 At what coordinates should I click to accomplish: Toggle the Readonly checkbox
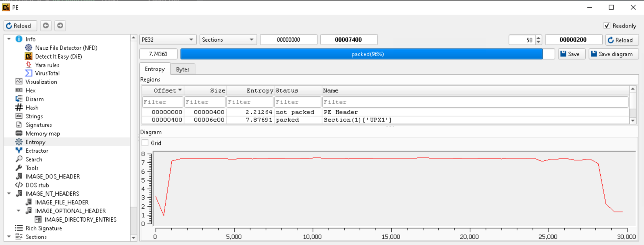point(607,26)
